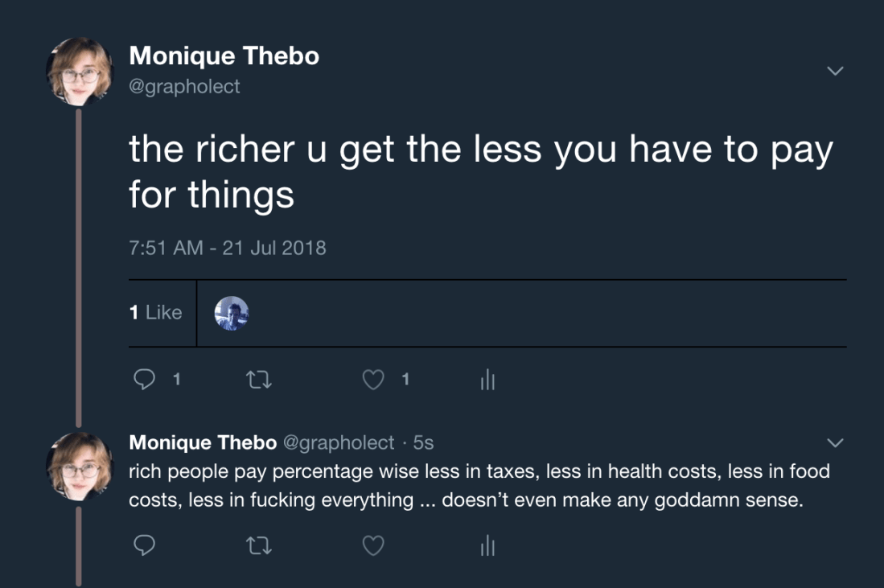Retweet the main tweet
Screen dimensions: 884x588
(x=259, y=380)
